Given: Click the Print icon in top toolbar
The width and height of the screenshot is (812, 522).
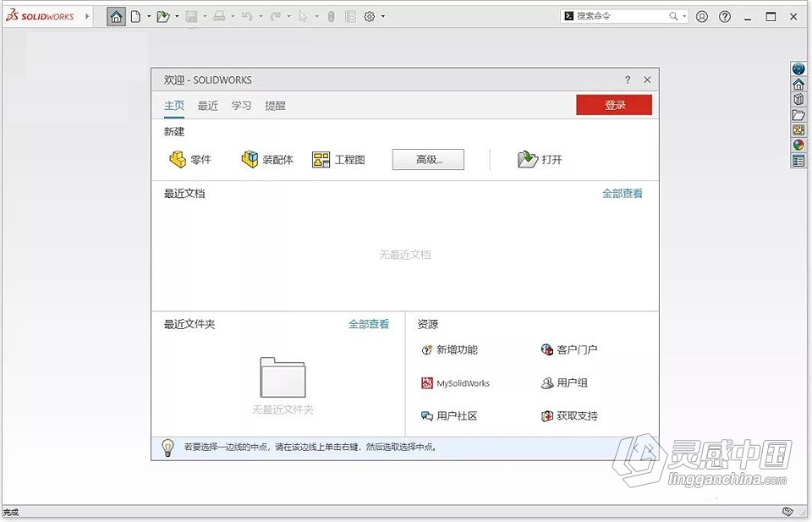Looking at the screenshot, I should point(220,17).
